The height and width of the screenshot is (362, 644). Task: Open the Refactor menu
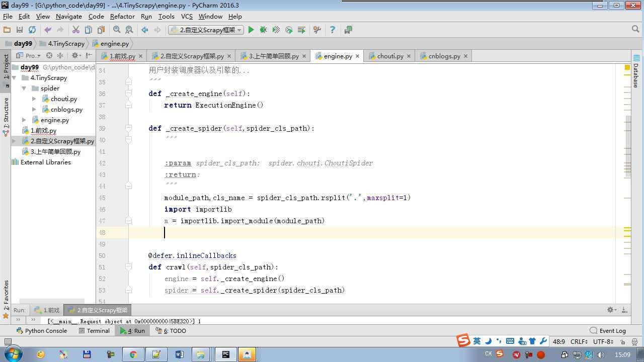pos(122,17)
